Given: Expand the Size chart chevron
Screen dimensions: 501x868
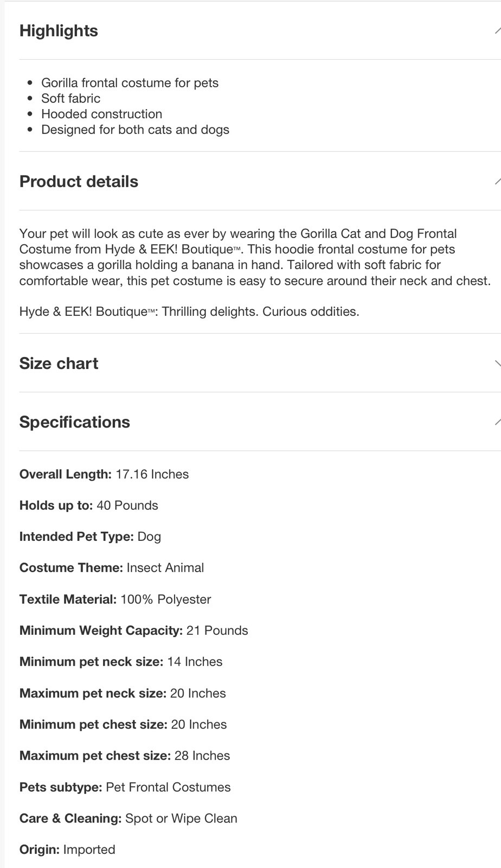Looking at the screenshot, I should pyautogui.click(x=497, y=363).
